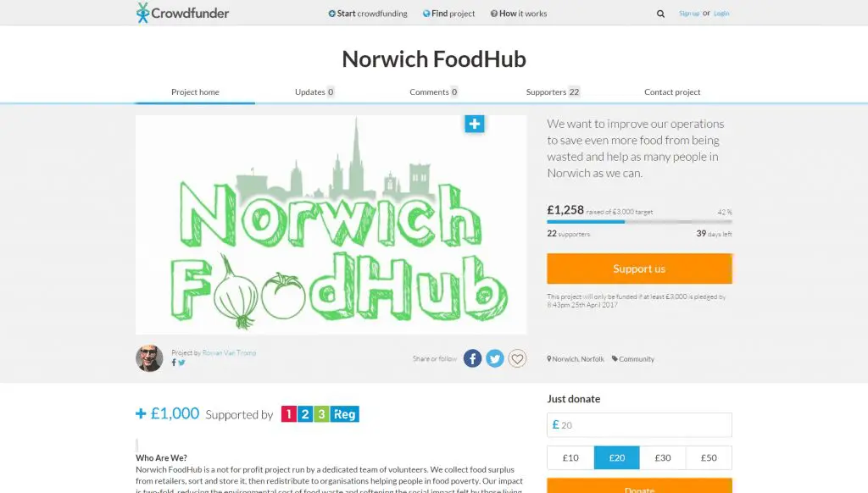Viewport: 868px width, 493px height.
Task: Select the £10 donation amount
Action: [x=570, y=457]
